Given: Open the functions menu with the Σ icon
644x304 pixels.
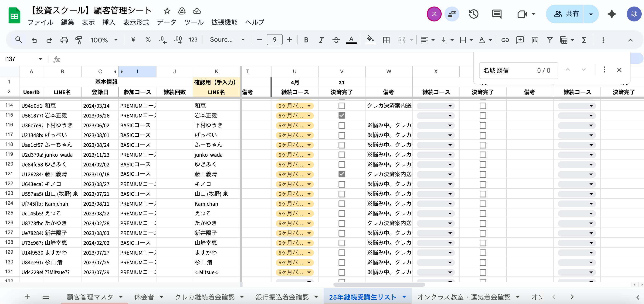Looking at the screenshot, I should [x=584, y=40].
